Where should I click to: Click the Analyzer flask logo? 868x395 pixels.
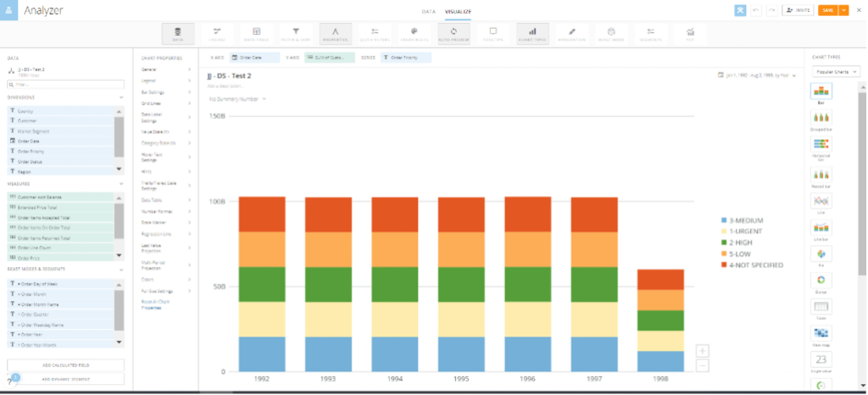coord(8,10)
